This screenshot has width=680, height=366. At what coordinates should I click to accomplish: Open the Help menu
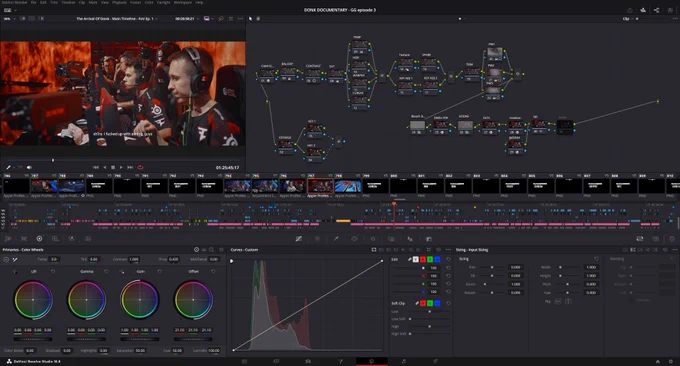click(199, 2)
